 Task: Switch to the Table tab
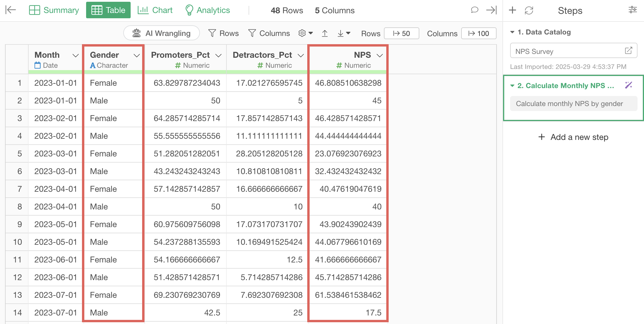[x=108, y=10]
